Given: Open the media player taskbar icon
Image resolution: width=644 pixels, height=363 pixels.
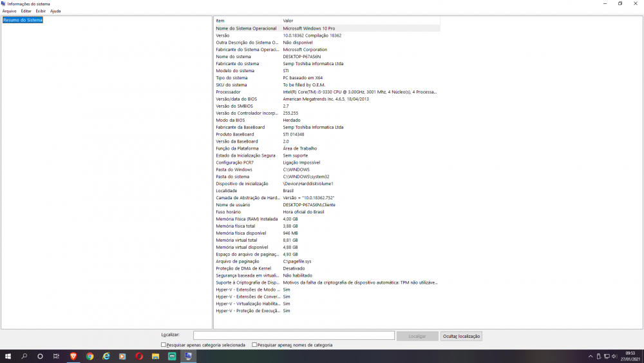Looking at the screenshot, I should coord(122,357).
